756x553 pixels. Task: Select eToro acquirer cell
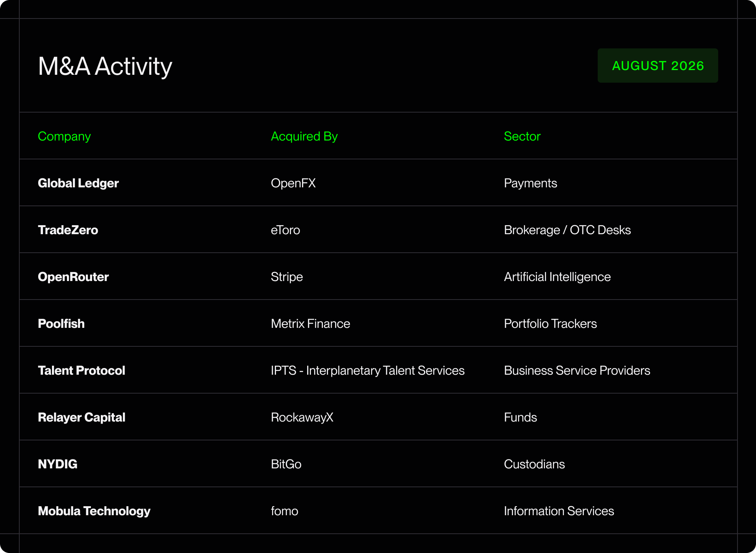[285, 230]
